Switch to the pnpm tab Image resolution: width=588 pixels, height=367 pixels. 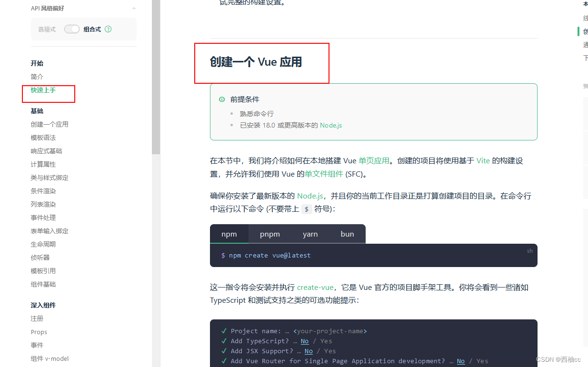270,234
